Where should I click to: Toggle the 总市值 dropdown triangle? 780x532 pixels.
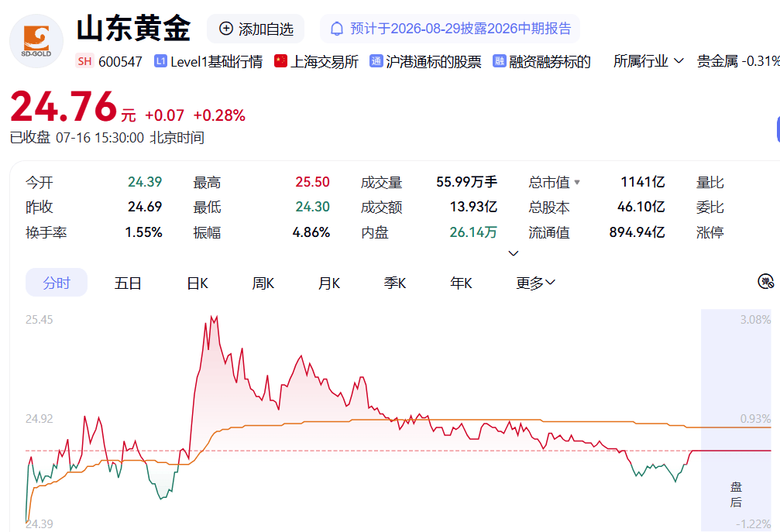coord(576,183)
